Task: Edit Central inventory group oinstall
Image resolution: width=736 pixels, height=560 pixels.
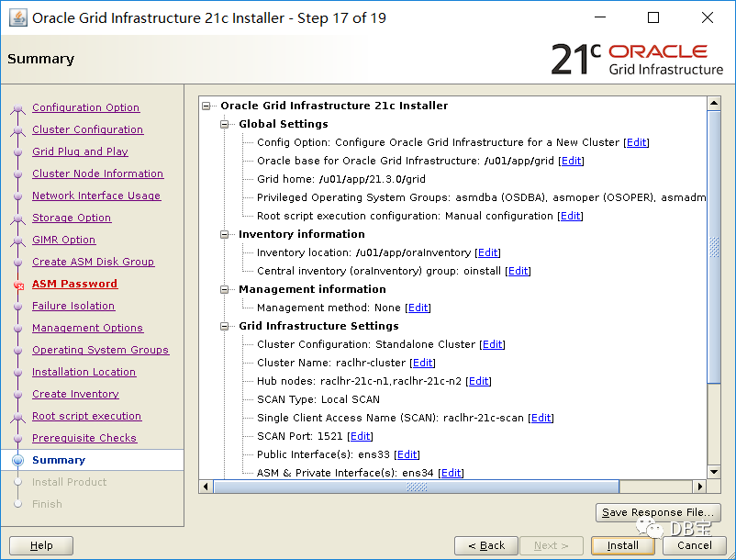Action: point(519,272)
